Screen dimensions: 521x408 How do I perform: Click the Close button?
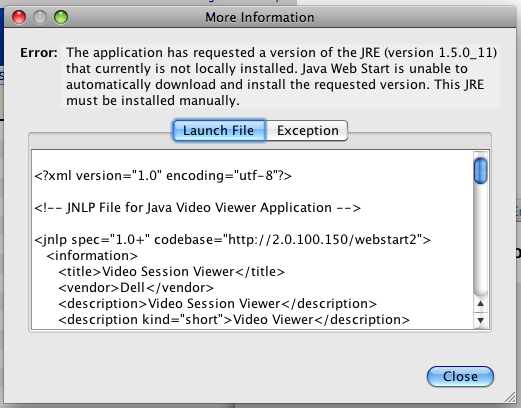click(460, 377)
